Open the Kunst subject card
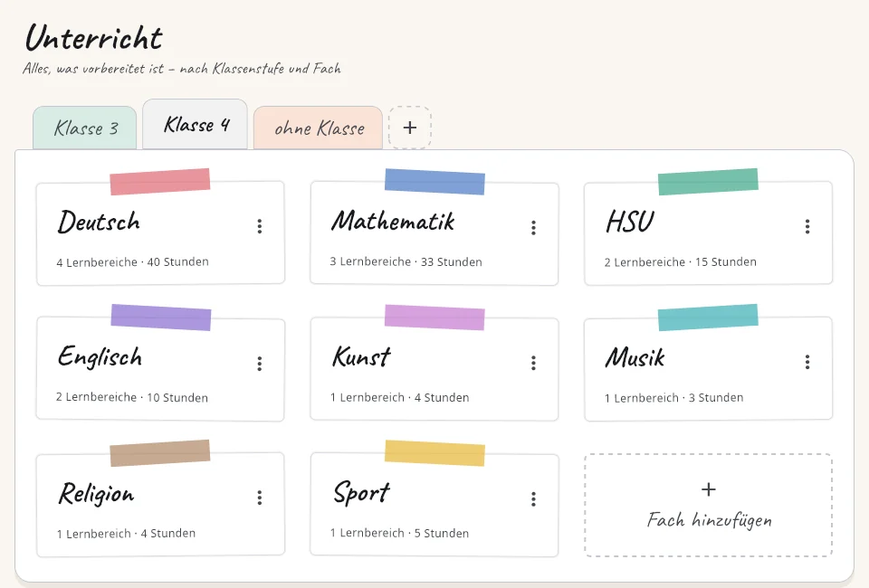This screenshot has height=588, width=869. coord(434,369)
